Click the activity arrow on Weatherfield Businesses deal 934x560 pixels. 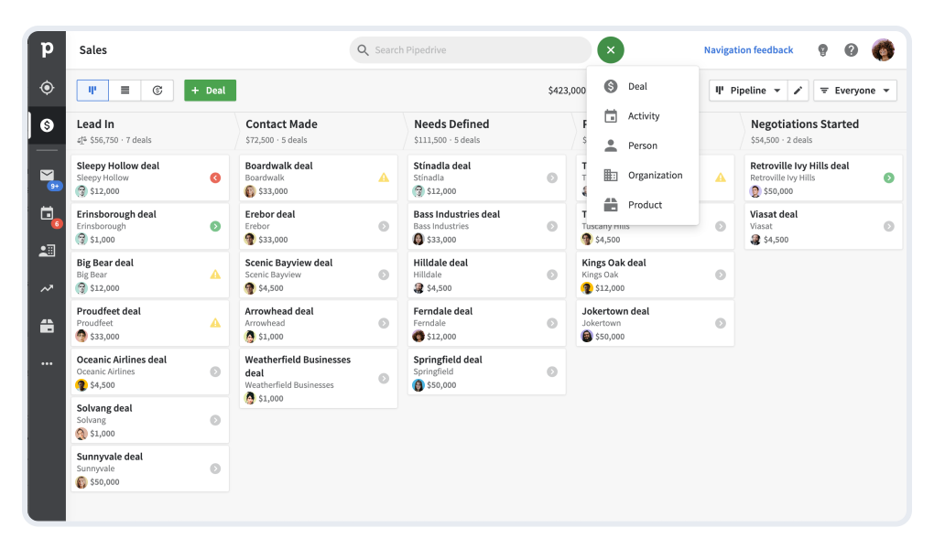click(385, 379)
